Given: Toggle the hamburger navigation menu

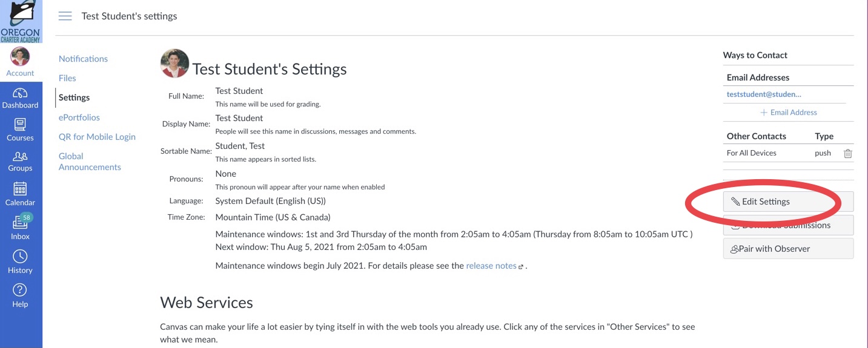Looking at the screenshot, I should click(65, 16).
